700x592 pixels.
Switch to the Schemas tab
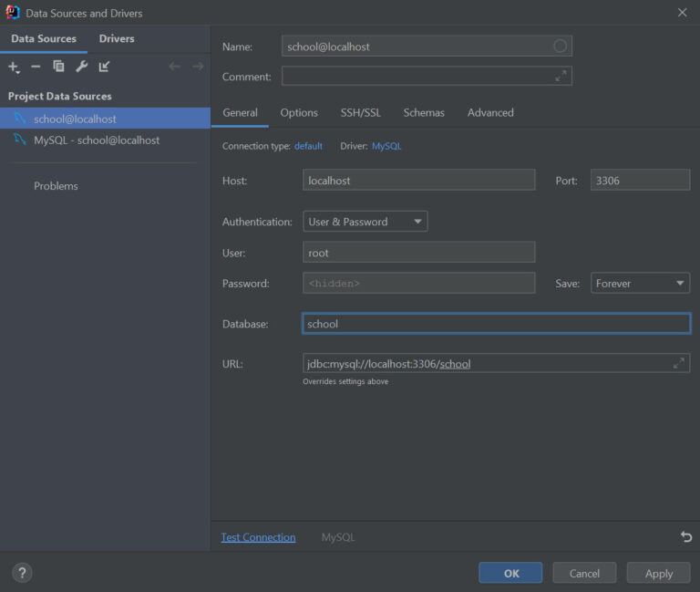pyautogui.click(x=424, y=112)
